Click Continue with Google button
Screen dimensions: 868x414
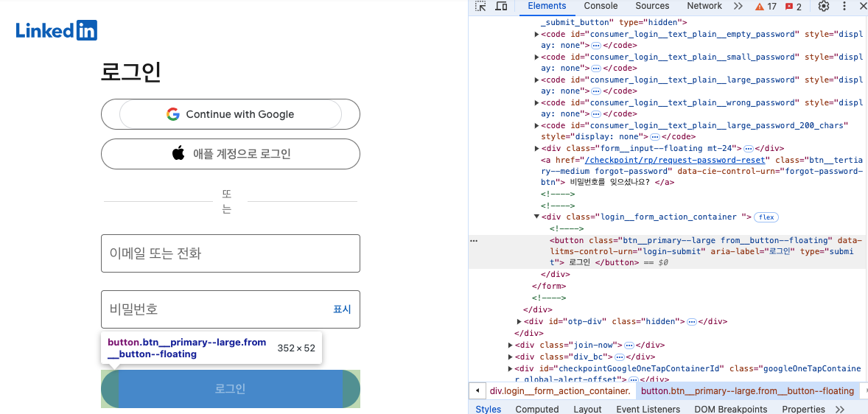tap(231, 114)
